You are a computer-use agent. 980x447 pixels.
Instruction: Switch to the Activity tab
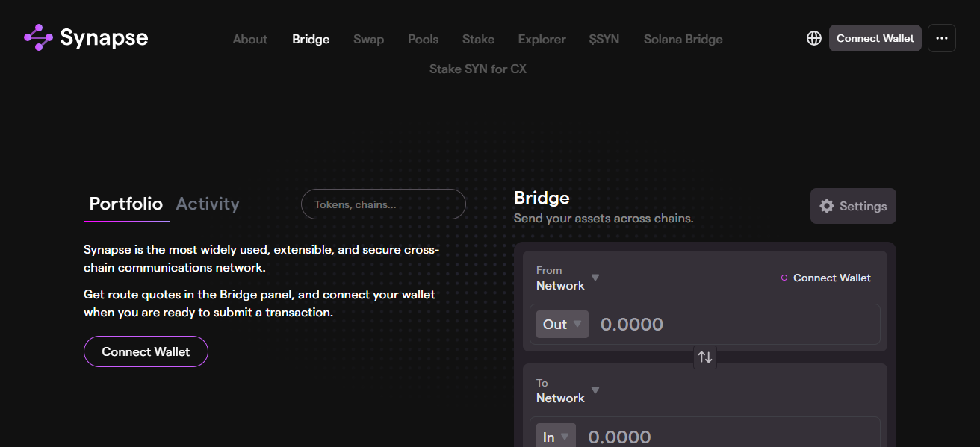pos(208,204)
